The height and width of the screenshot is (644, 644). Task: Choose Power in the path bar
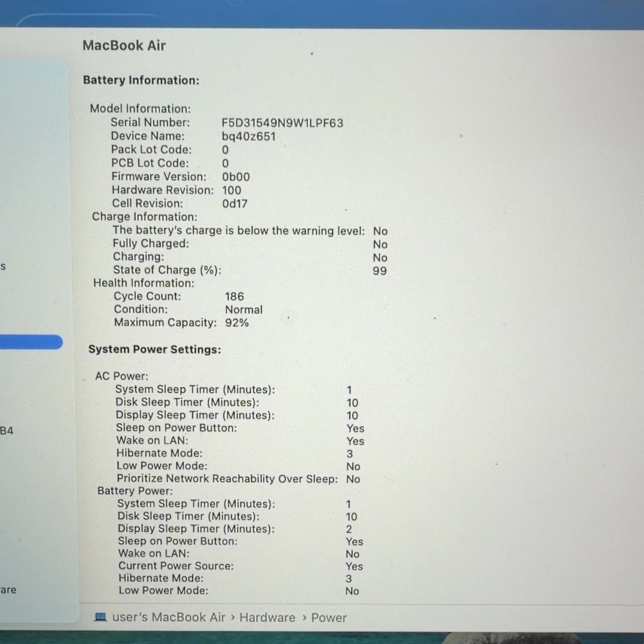point(328,618)
